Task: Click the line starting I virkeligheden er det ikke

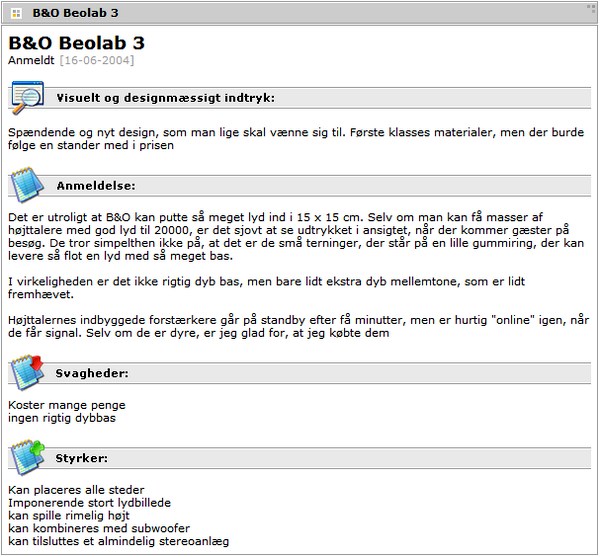Action: (x=266, y=282)
